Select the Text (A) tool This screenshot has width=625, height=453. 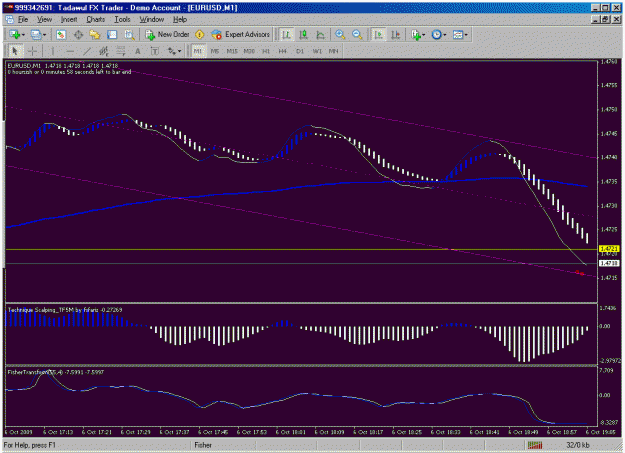[x=138, y=51]
